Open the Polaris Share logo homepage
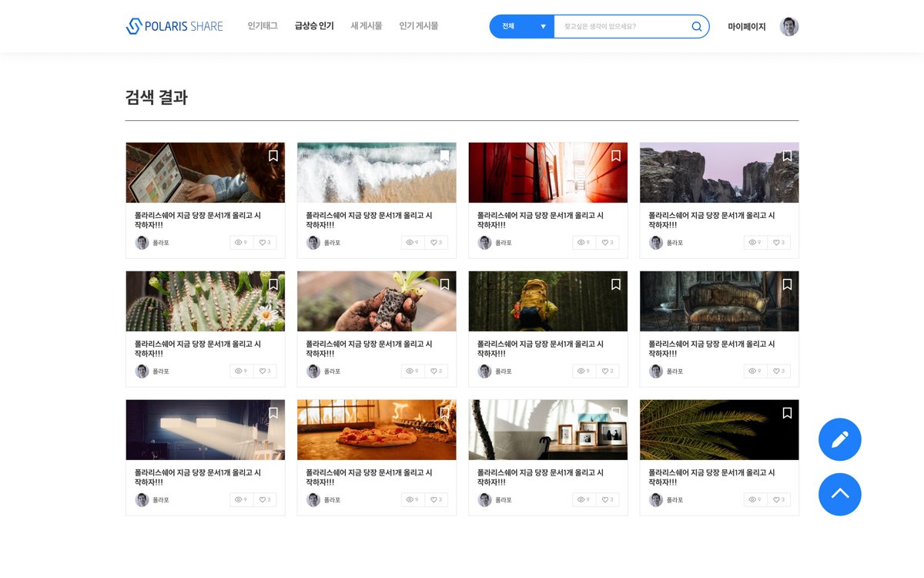Image resolution: width=924 pixels, height=578 pixels. [174, 26]
